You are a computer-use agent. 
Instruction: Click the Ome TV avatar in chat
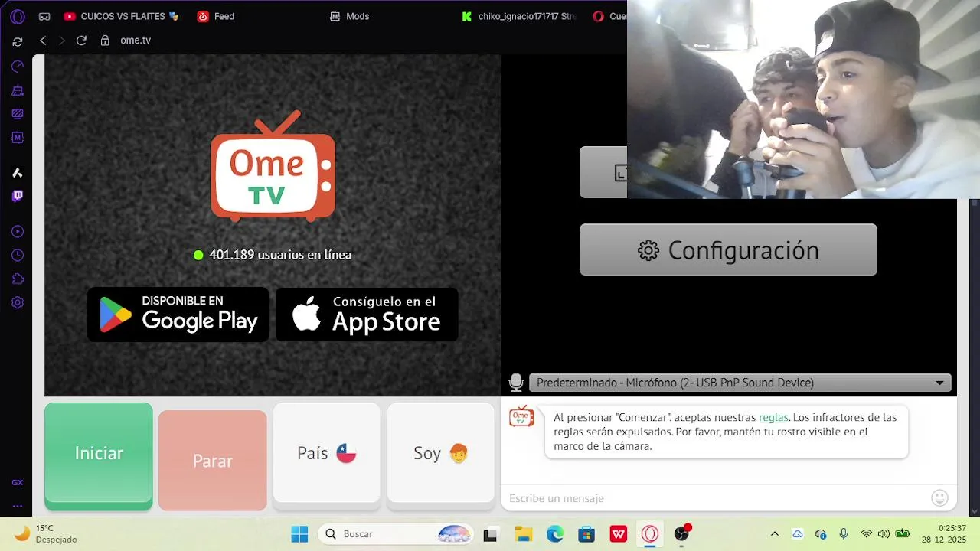[x=521, y=416]
